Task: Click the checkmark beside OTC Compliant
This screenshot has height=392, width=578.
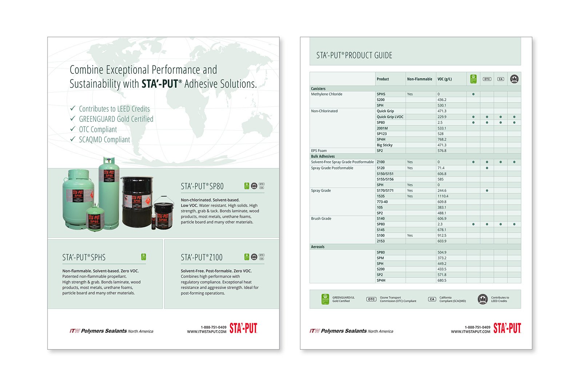Action: [x=73, y=129]
